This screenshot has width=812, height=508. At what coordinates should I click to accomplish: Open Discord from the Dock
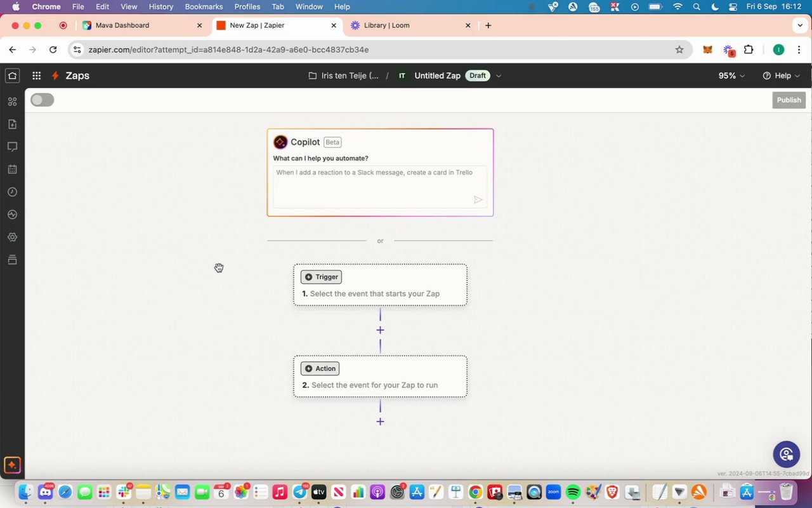(45, 491)
